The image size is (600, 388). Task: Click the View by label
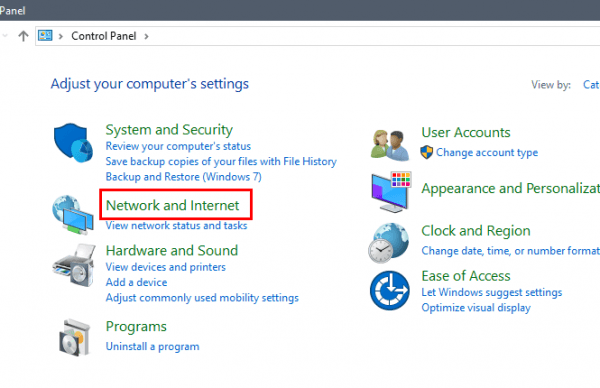click(x=551, y=85)
